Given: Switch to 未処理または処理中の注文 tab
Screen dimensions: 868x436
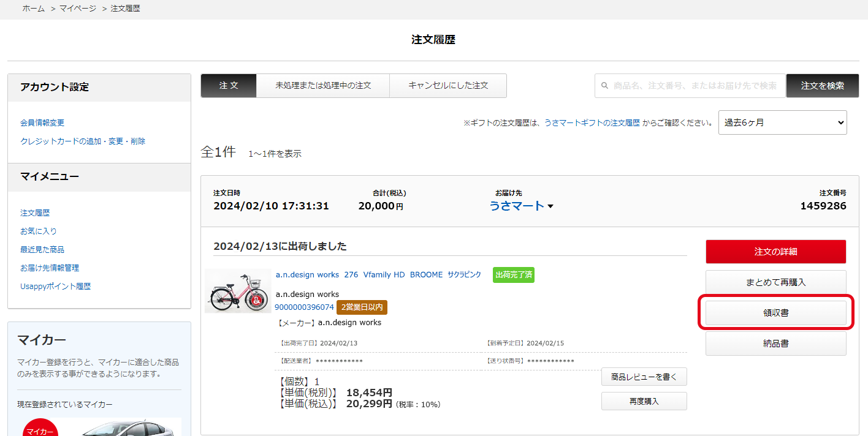Looking at the screenshot, I should [x=323, y=86].
